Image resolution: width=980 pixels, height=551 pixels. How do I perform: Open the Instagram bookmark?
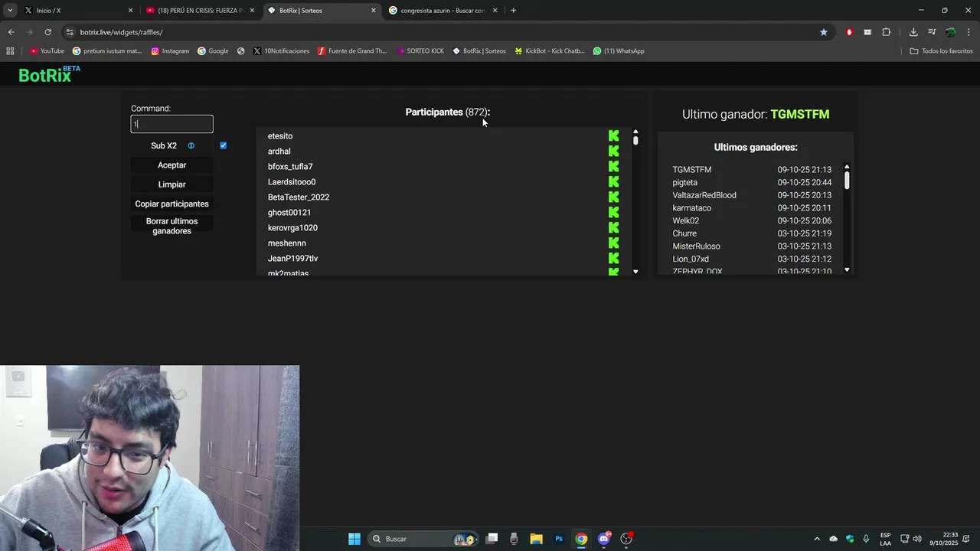point(170,51)
